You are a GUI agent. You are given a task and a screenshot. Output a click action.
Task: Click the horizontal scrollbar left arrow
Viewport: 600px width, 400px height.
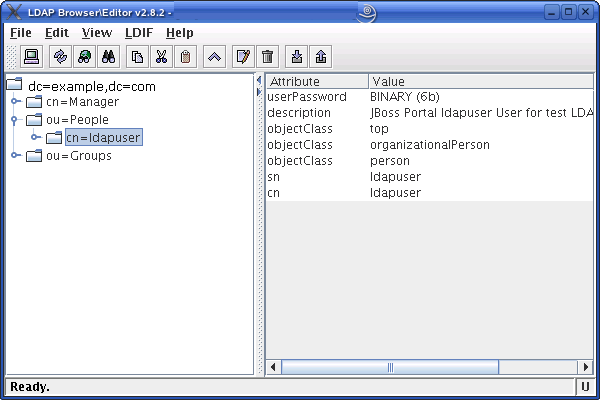(x=273, y=367)
